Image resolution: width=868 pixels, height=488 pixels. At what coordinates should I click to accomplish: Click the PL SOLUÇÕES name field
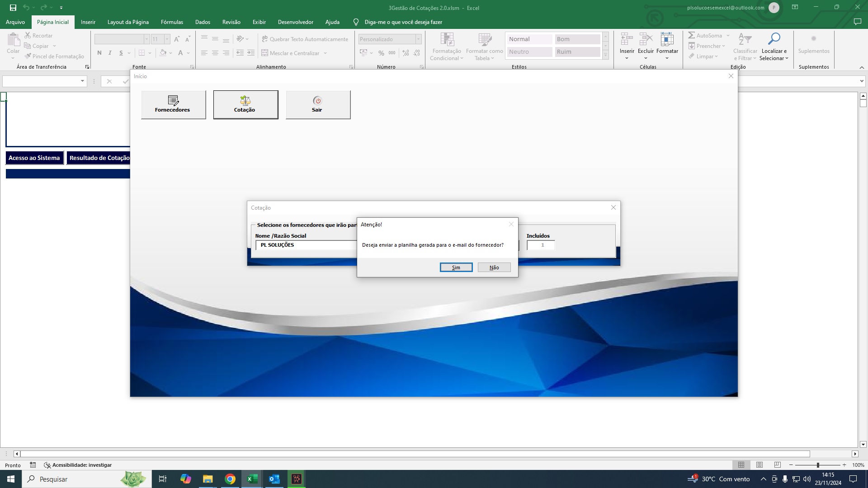pos(306,245)
